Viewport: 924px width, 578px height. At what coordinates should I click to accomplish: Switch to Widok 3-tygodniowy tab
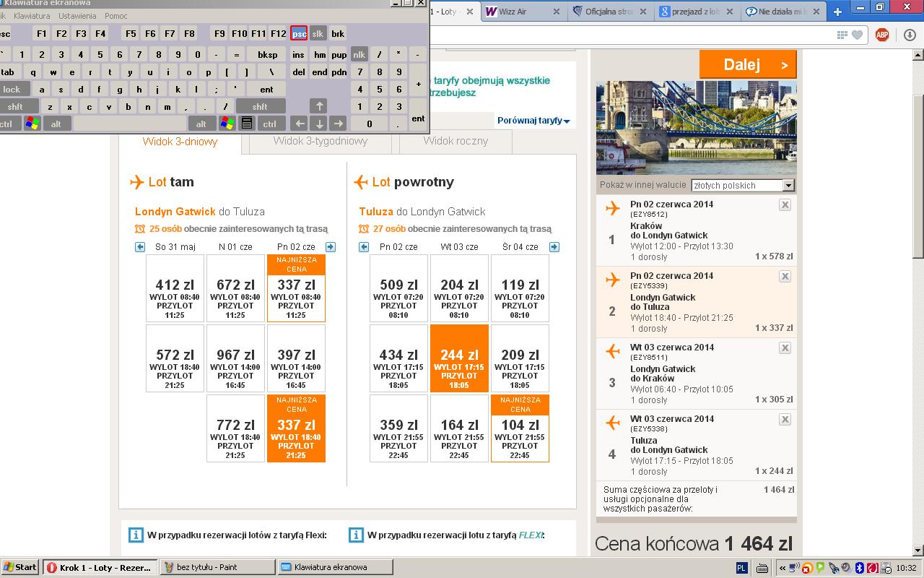pyautogui.click(x=321, y=141)
